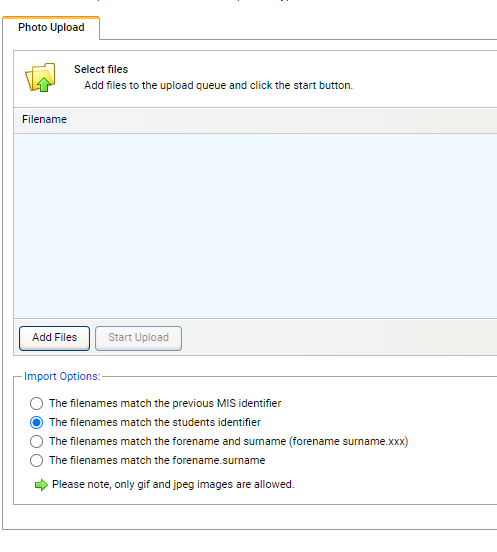Select the students identifier radio button
497x552 pixels.
(36, 422)
